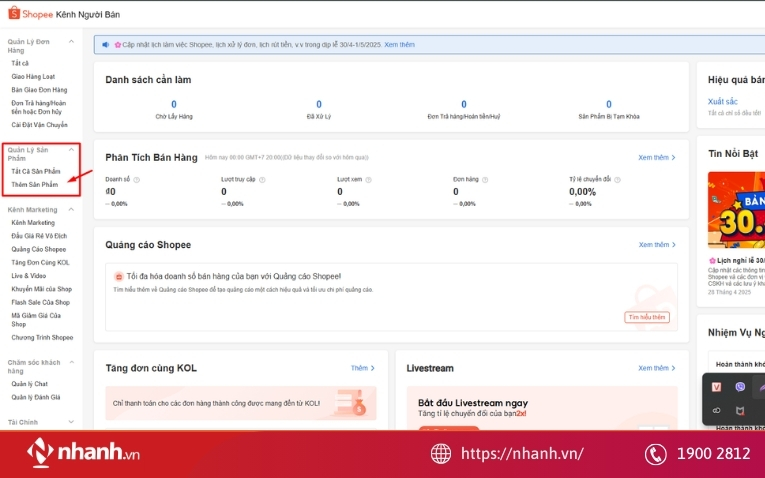The height and width of the screenshot is (478, 765).
Task: Open Giao Hàng Loạt menu item
Action: click(33, 77)
